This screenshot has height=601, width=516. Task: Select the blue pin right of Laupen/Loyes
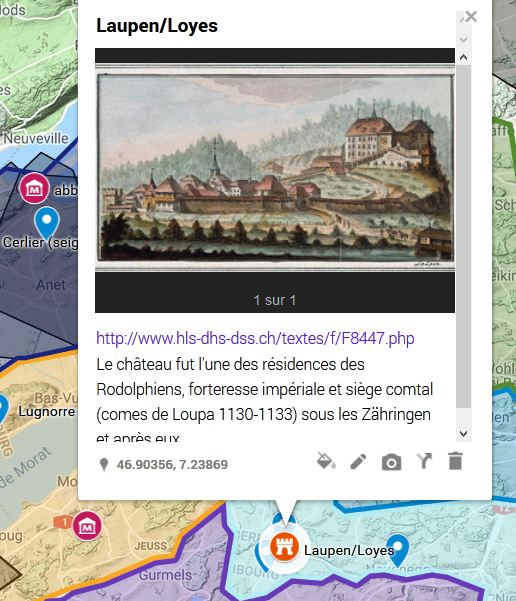[397, 549]
